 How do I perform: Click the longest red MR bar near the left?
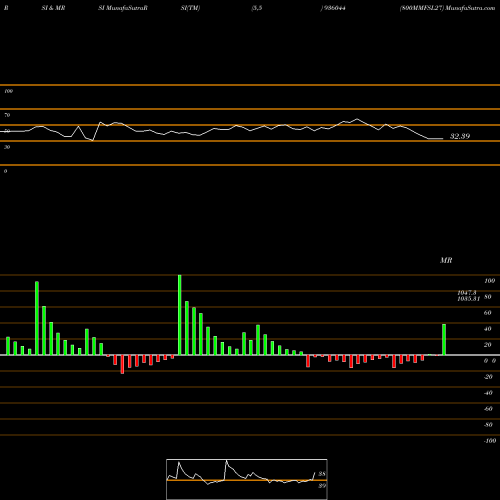point(122,364)
